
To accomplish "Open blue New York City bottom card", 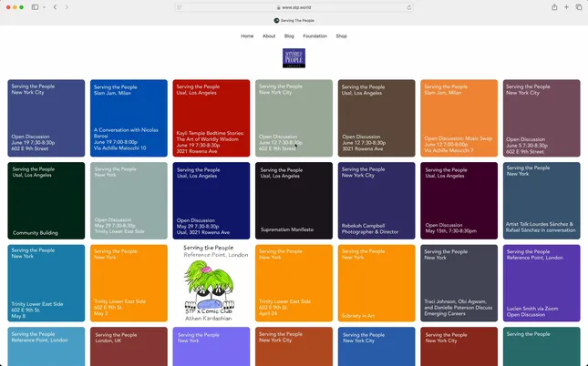I will [377, 347].
